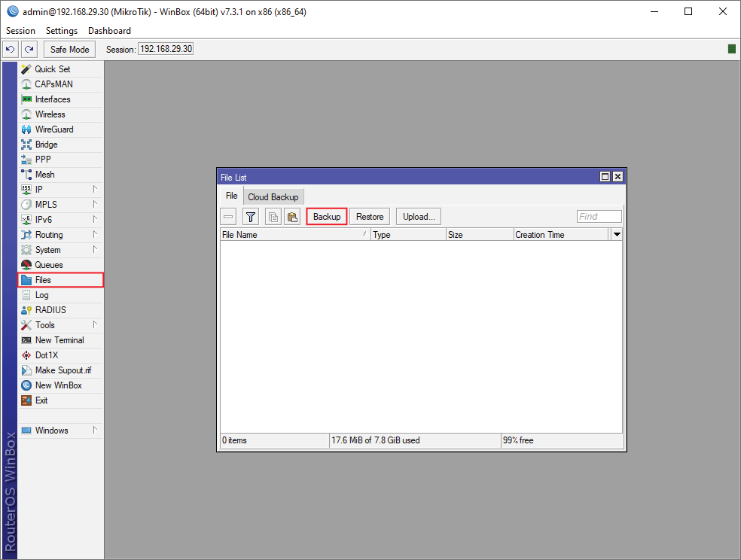
Task: Click the Backup button
Action: click(327, 217)
